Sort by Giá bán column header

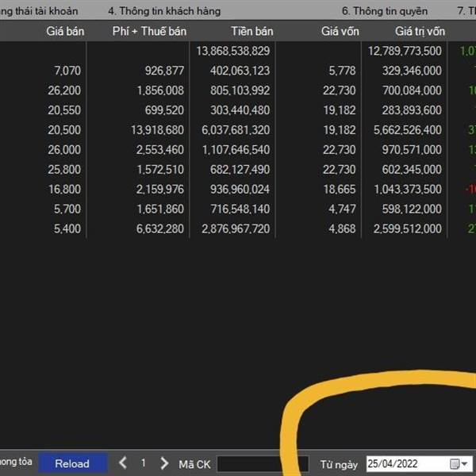point(65,31)
